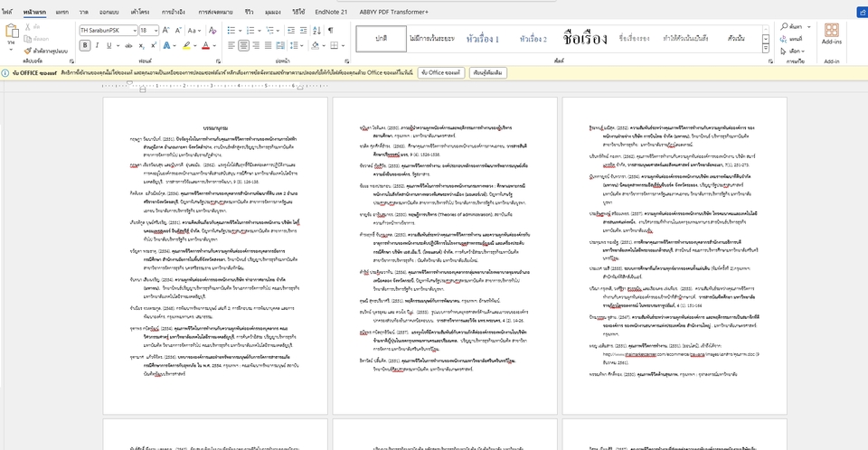The image size is (868, 450).
Task: Align paragraph text to the left
Action: 231,45
